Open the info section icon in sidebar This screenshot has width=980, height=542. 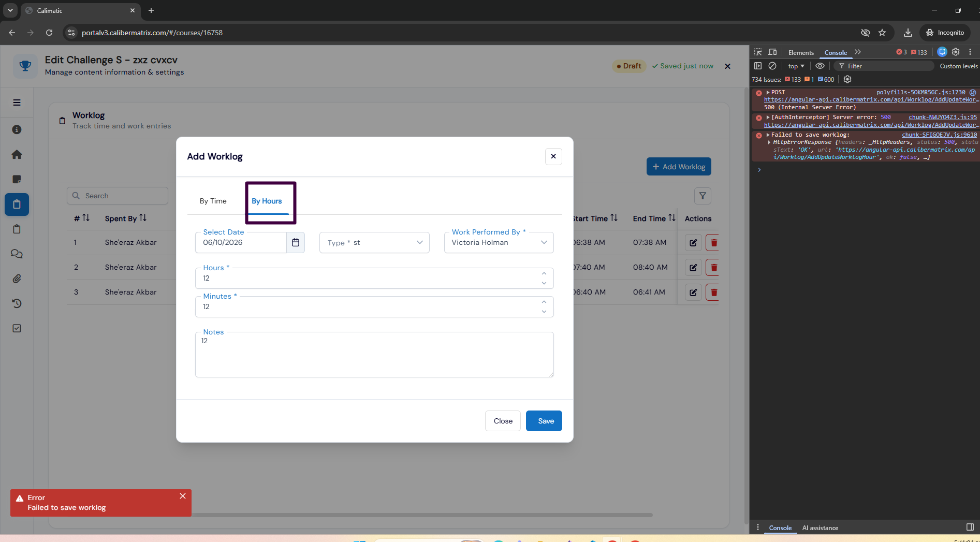tap(17, 129)
